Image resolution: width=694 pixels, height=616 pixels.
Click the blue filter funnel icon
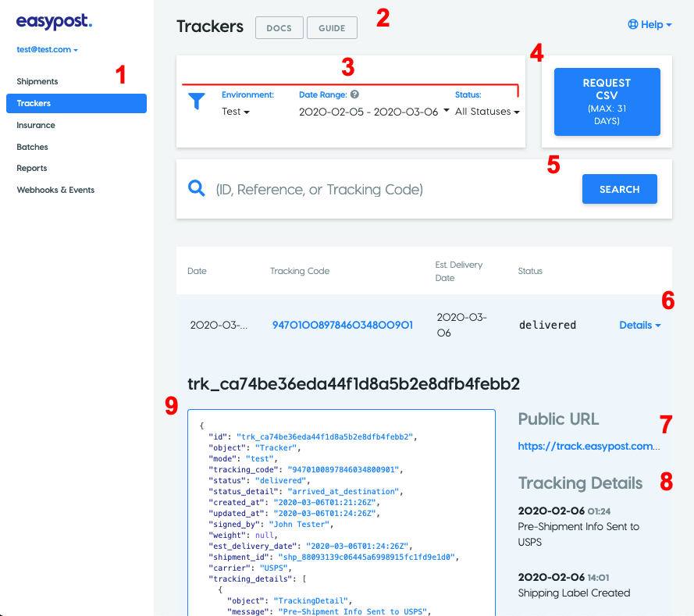coord(197,101)
